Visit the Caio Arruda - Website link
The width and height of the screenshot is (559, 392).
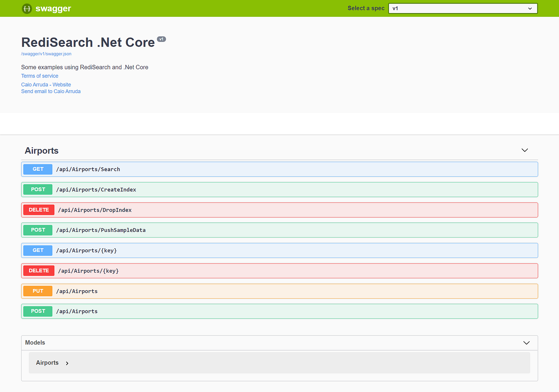coord(46,84)
